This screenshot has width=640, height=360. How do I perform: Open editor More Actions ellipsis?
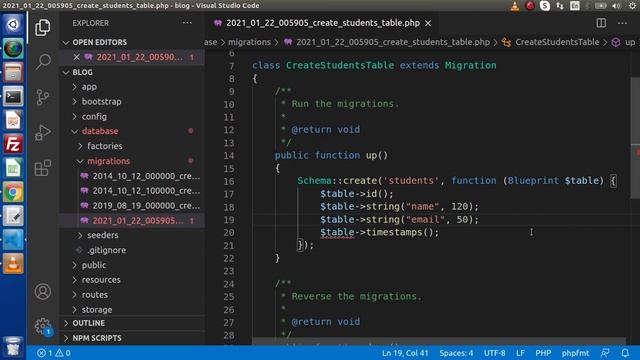click(622, 23)
